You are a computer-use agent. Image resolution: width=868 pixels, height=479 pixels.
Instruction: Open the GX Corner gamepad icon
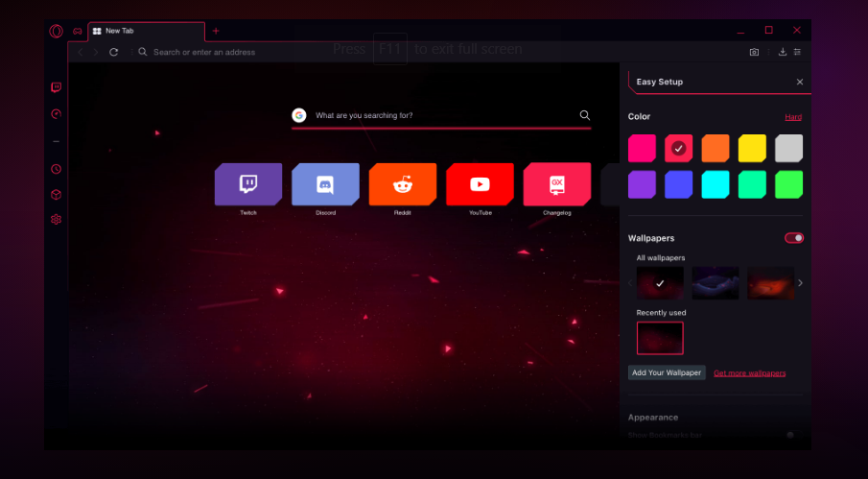(78, 32)
